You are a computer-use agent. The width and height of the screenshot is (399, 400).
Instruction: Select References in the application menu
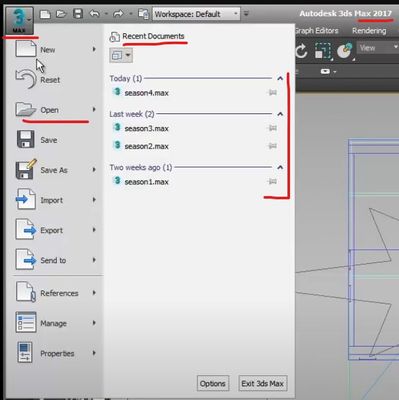56,293
